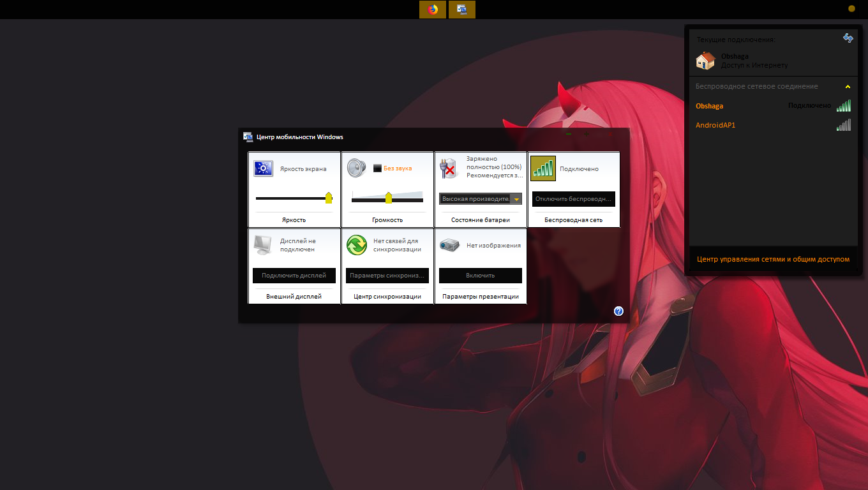Click the 'Заряжено полностью (100%)' battery status text

point(495,163)
